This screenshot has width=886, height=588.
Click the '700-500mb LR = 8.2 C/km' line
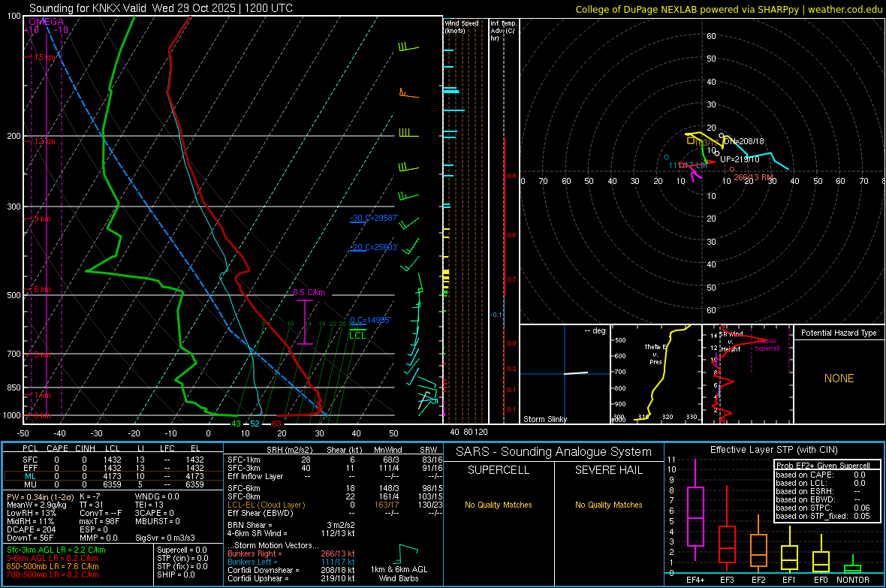point(53,574)
